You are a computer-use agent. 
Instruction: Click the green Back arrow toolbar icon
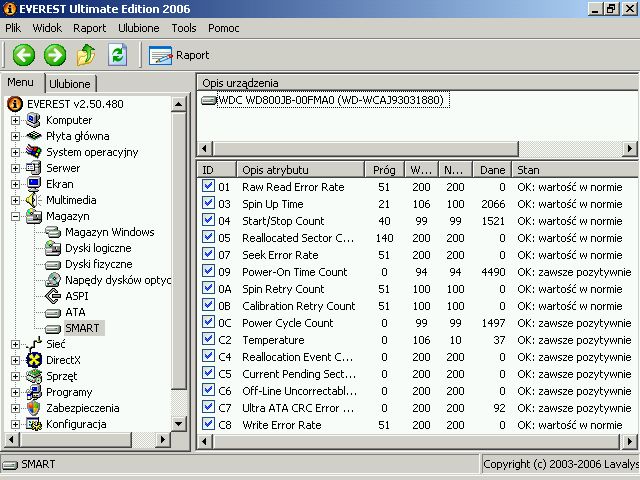pyautogui.click(x=23, y=55)
